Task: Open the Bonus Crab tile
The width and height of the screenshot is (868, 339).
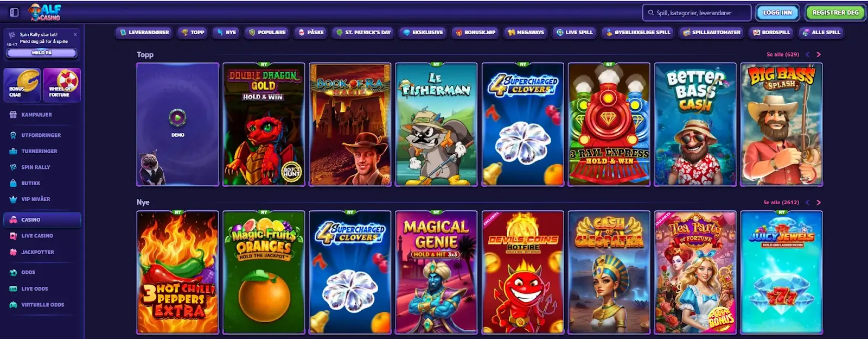Action: (x=22, y=85)
